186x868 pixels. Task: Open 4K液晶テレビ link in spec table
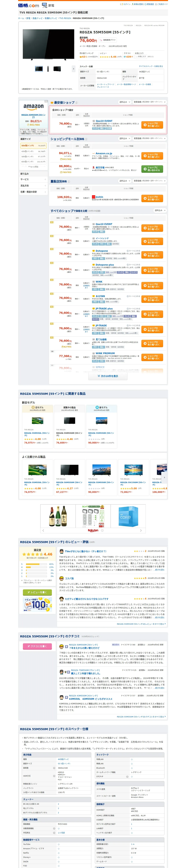pos(63,759)
